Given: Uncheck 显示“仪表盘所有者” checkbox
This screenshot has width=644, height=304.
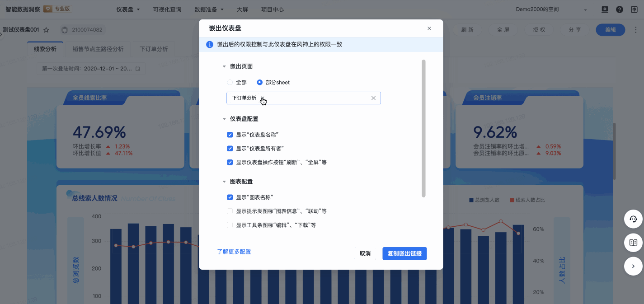Looking at the screenshot, I should 230,148.
